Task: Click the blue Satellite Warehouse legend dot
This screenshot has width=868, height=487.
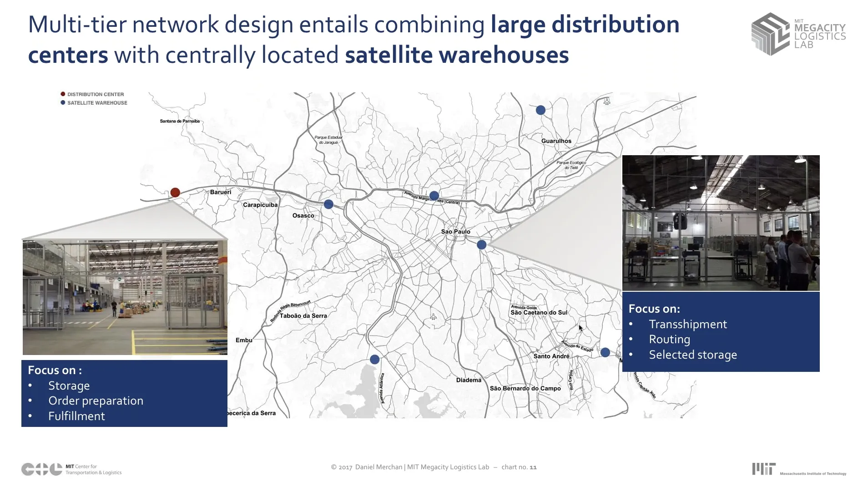Action: coord(63,102)
